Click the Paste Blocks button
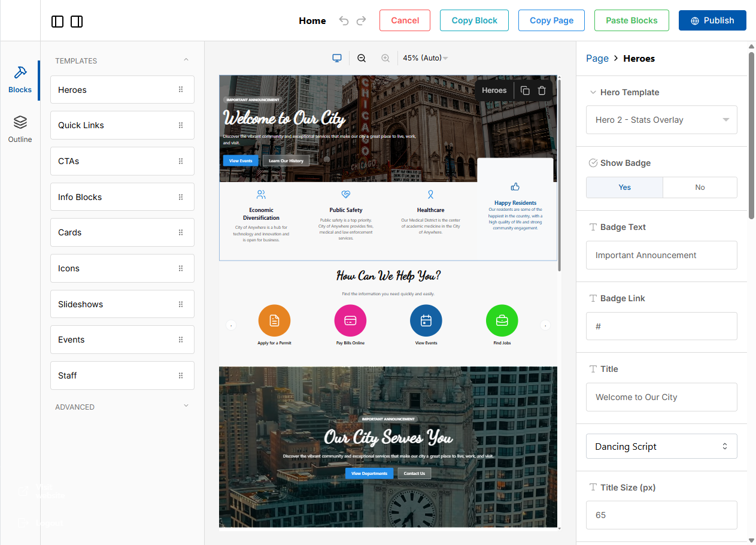Viewport: 756px width, 545px height. pos(631,20)
